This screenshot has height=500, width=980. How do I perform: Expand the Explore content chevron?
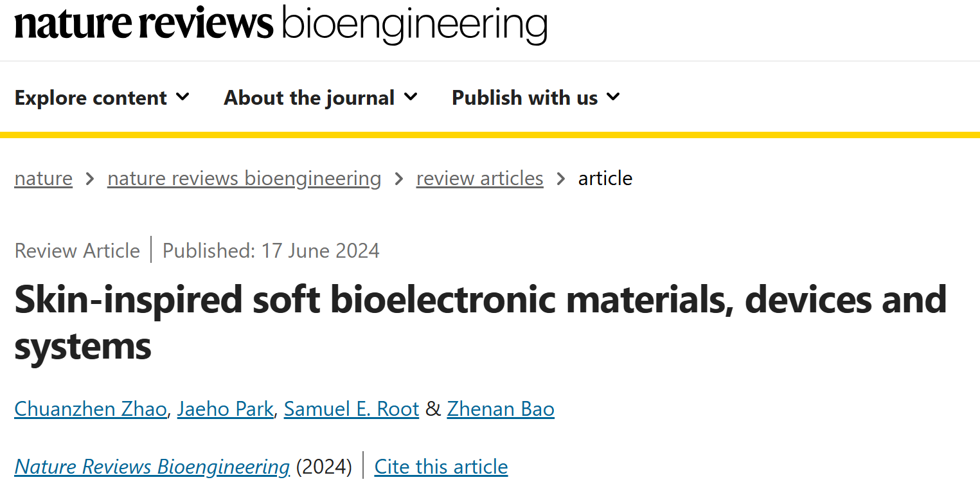(183, 97)
